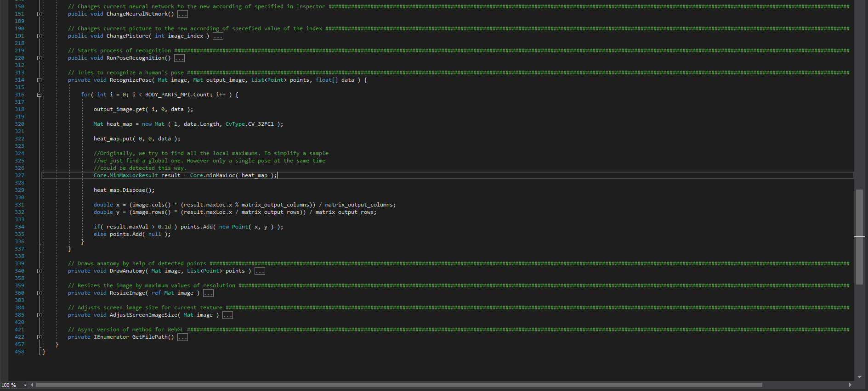Screen dimensions: 868x391
Task: Expand the DrawAnatomy method fold marker
Action: (39, 271)
